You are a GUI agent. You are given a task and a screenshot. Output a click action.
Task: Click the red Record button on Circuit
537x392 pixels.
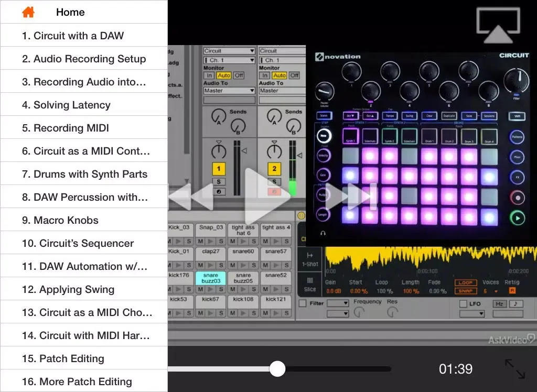point(517,198)
